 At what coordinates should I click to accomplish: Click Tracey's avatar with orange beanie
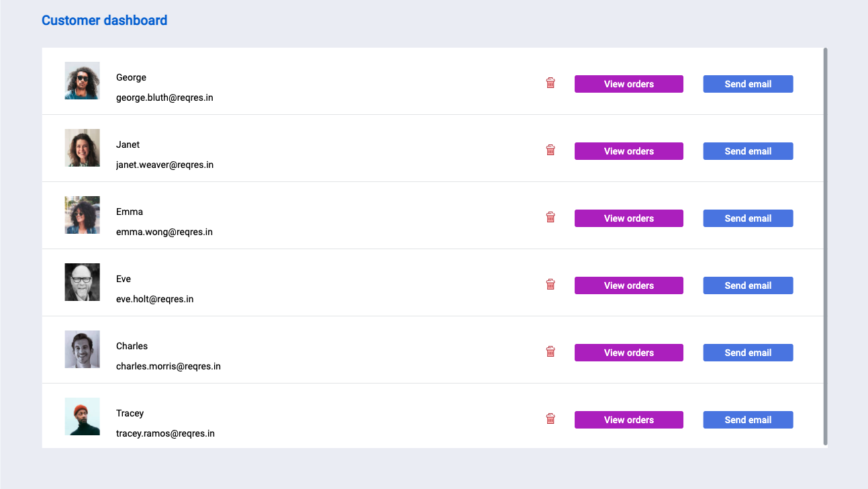tap(83, 416)
